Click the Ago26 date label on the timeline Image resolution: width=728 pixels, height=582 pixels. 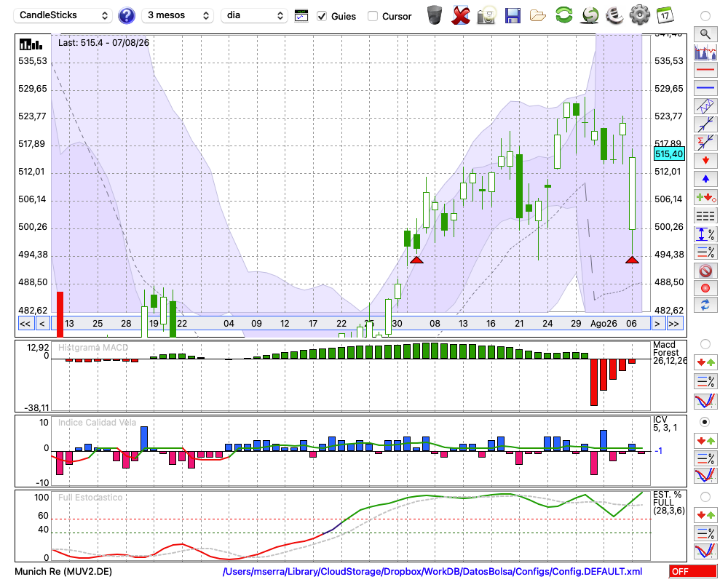(x=604, y=324)
